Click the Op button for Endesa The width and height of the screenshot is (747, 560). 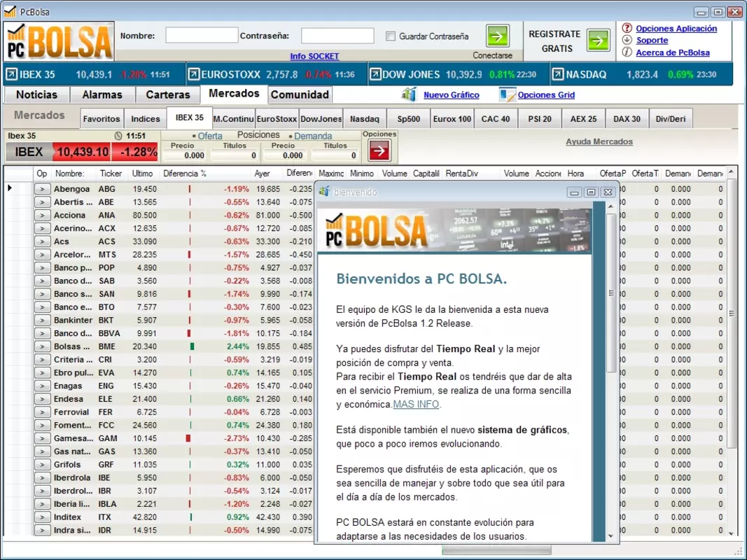click(42, 399)
